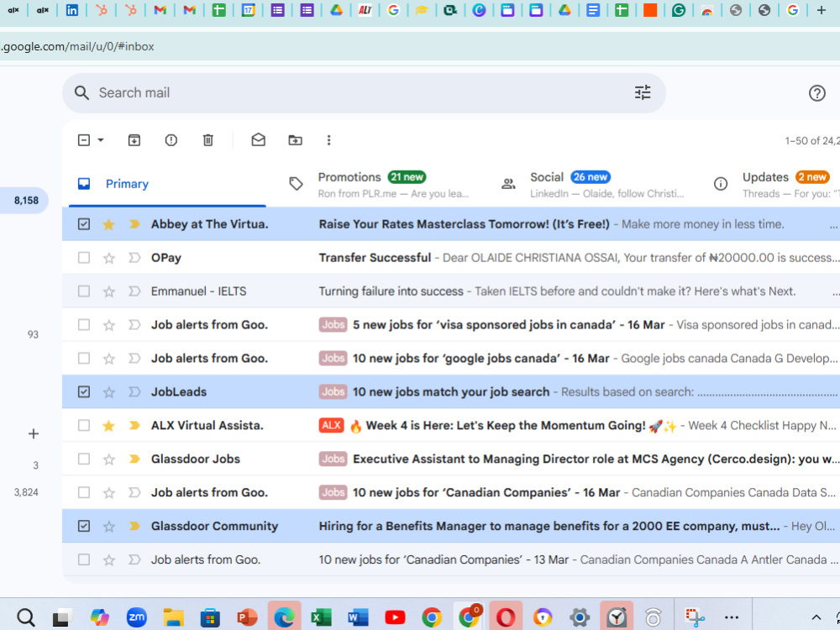Click the plus icon in the left sidebar
840x630 pixels.
coord(34,433)
